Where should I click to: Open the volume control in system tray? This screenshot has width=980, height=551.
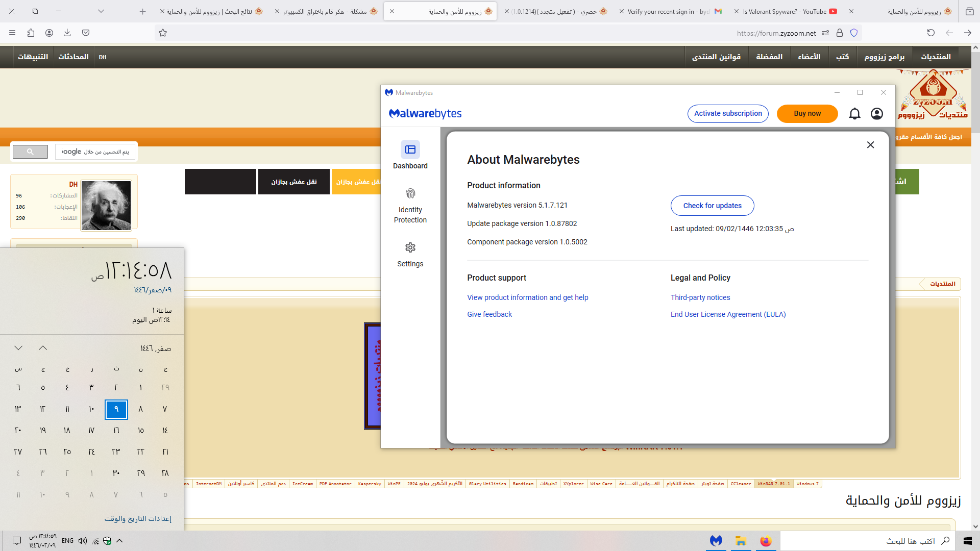tap(83, 541)
